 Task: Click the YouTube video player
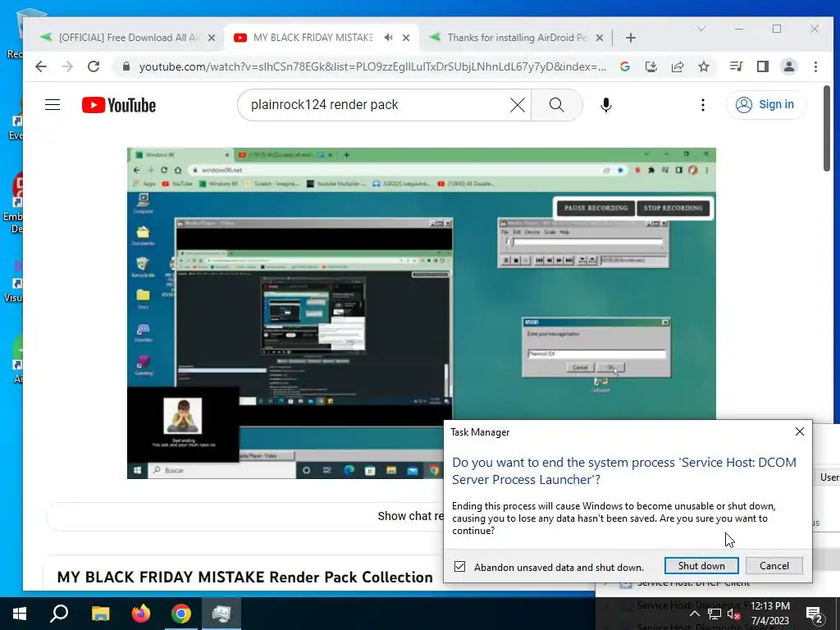click(421, 313)
